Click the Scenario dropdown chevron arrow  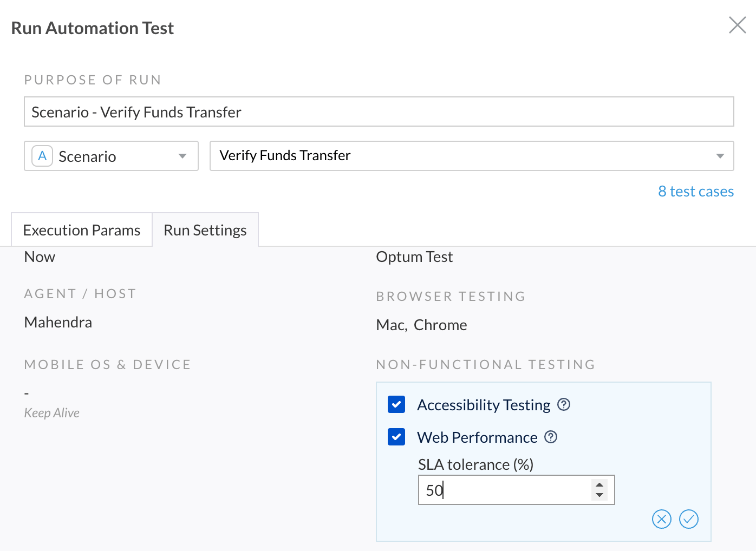point(182,156)
